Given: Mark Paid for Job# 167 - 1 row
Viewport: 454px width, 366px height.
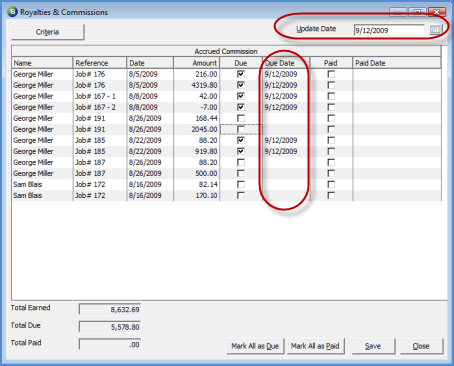Looking at the screenshot, I should coord(331,96).
